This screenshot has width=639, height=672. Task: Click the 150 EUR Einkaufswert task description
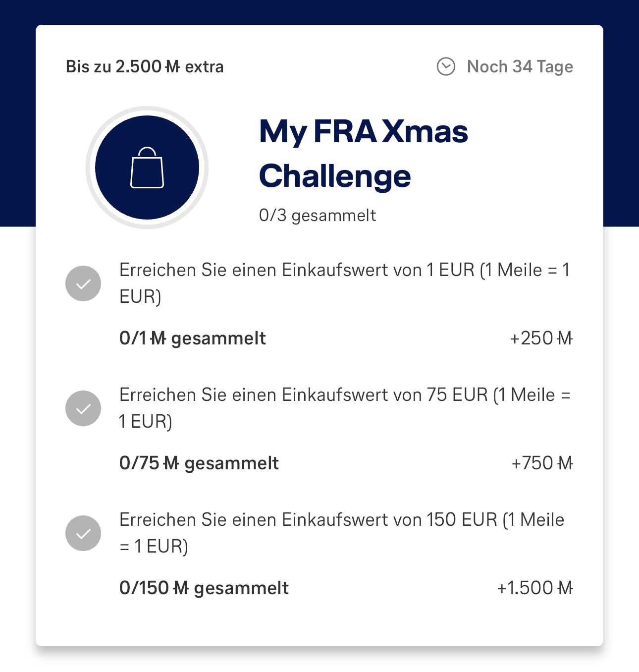click(342, 533)
